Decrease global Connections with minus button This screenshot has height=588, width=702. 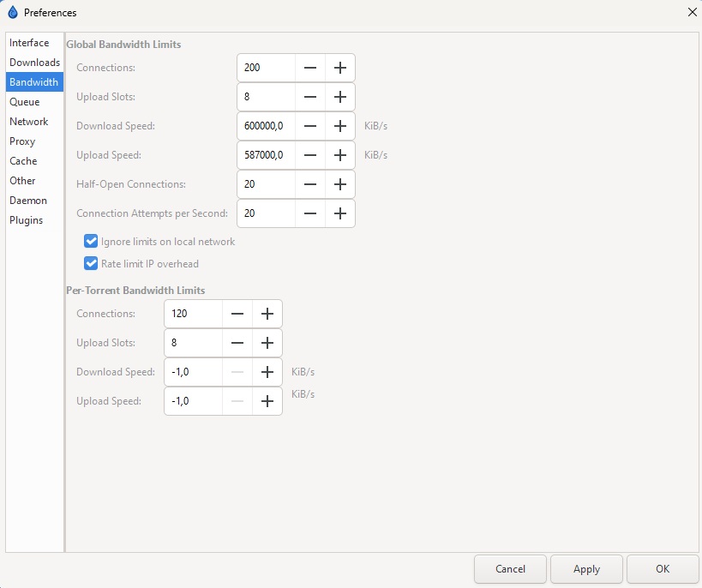tap(309, 68)
